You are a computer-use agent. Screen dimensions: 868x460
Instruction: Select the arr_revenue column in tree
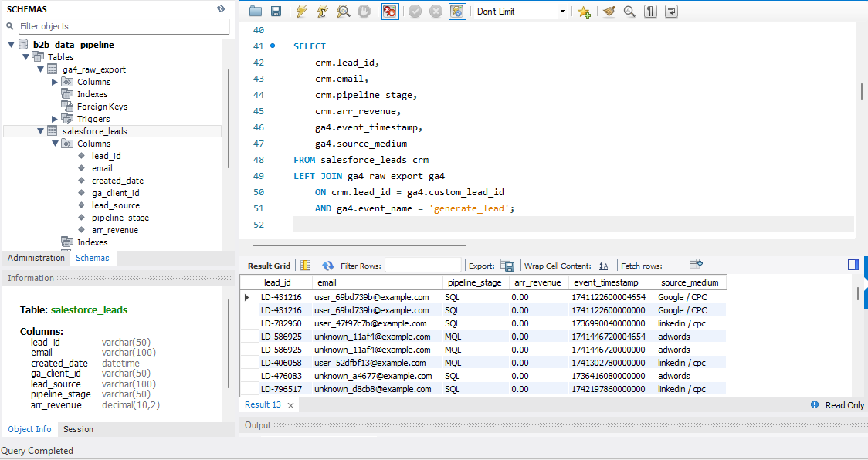tap(114, 230)
